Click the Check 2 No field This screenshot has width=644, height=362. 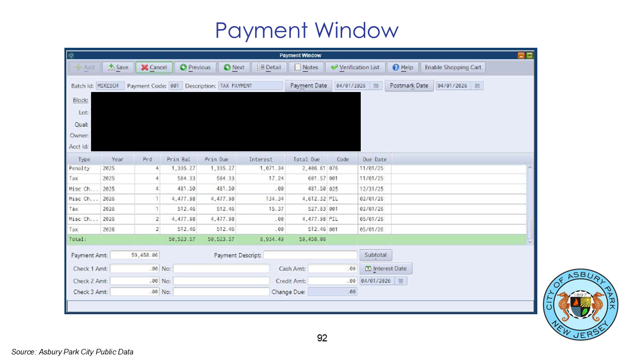[x=221, y=281]
